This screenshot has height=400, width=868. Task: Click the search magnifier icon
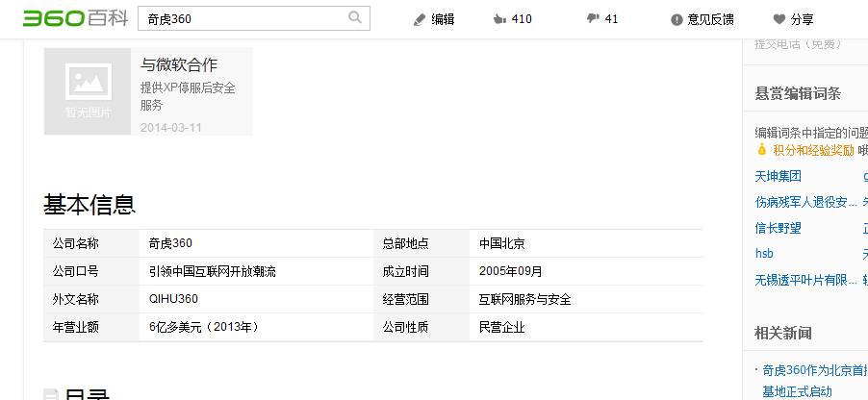355,17
